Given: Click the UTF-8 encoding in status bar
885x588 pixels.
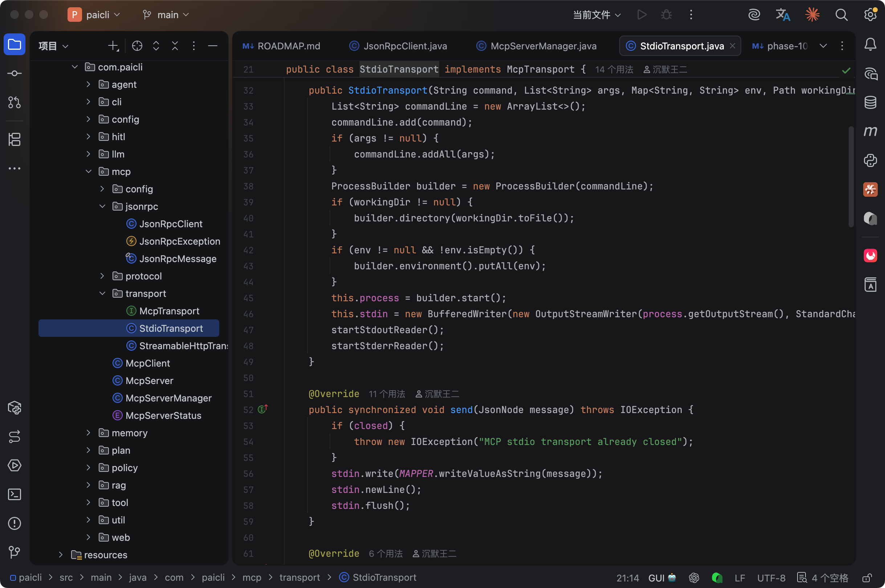Looking at the screenshot, I should tap(771, 578).
